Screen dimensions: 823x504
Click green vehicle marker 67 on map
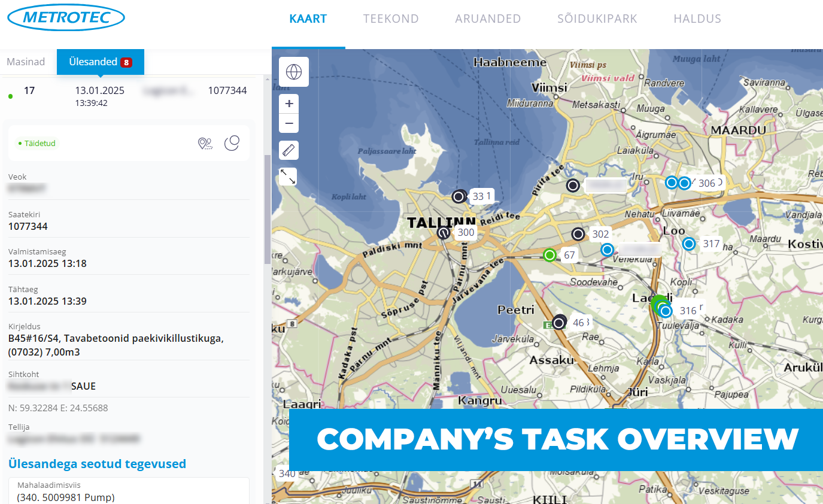549,256
